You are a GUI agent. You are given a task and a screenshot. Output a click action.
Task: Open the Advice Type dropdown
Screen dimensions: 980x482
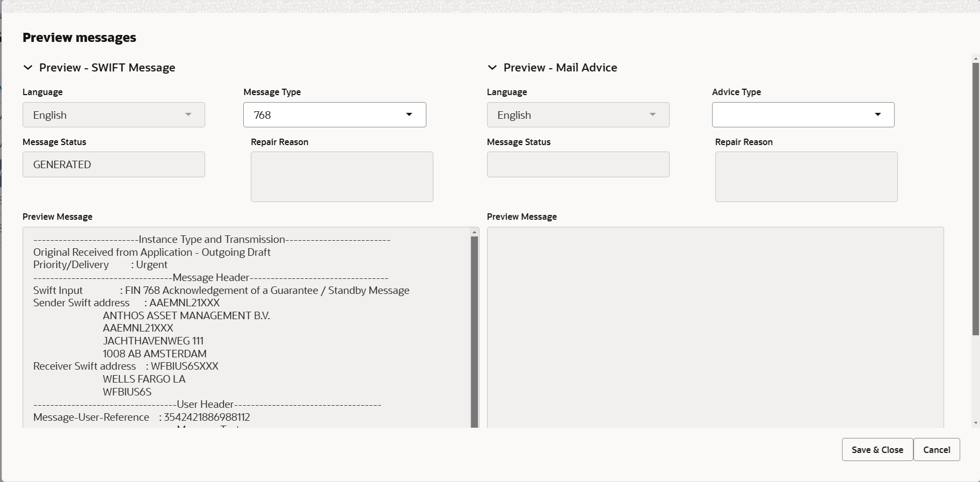(877, 114)
